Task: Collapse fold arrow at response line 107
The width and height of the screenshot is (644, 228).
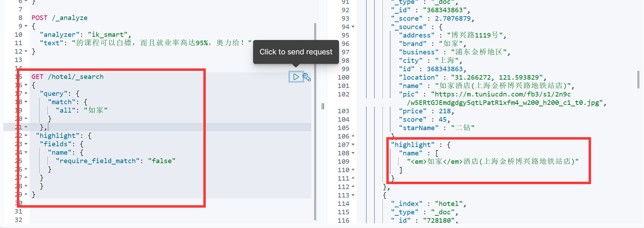Action: [x=353, y=145]
